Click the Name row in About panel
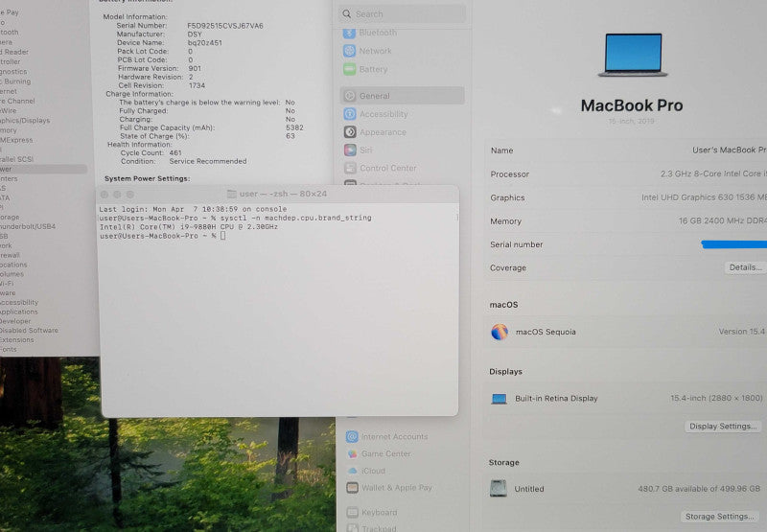This screenshot has width=767, height=532. pyautogui.click(x=628, y=150)
